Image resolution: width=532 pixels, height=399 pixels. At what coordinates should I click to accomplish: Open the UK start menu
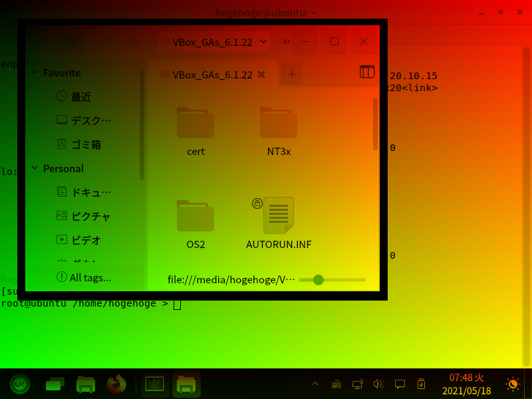[20, 384]
